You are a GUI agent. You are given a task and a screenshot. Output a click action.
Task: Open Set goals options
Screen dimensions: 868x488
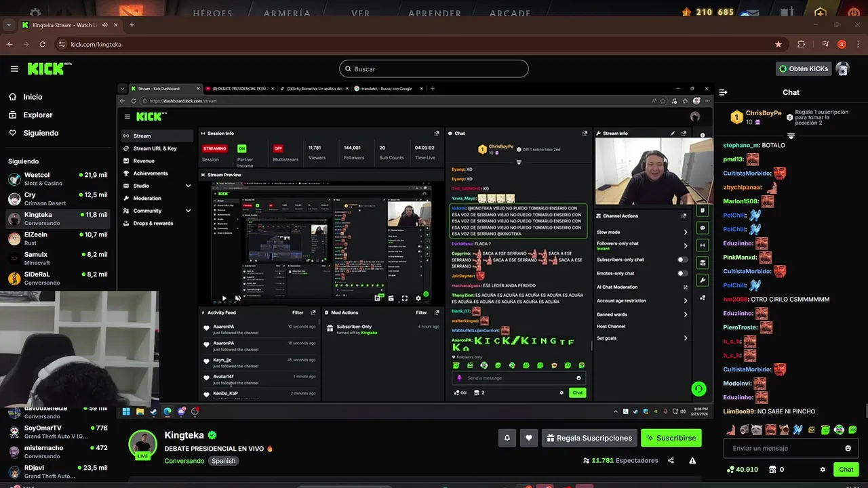[x=642, y=338]
